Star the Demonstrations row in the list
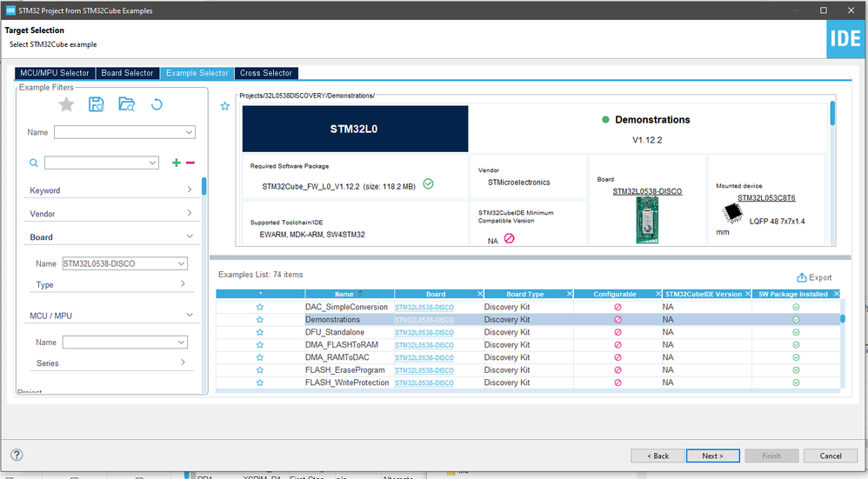 [x=260, y=320]
